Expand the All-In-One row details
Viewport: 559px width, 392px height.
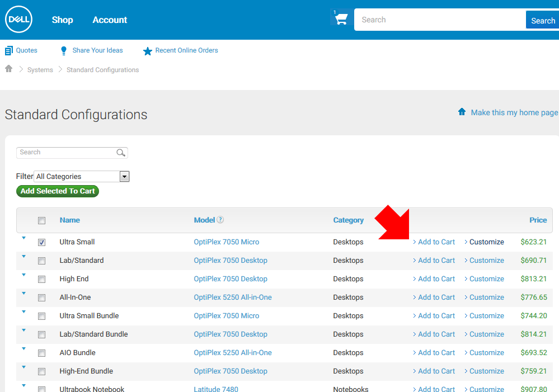tap(24, 294)
